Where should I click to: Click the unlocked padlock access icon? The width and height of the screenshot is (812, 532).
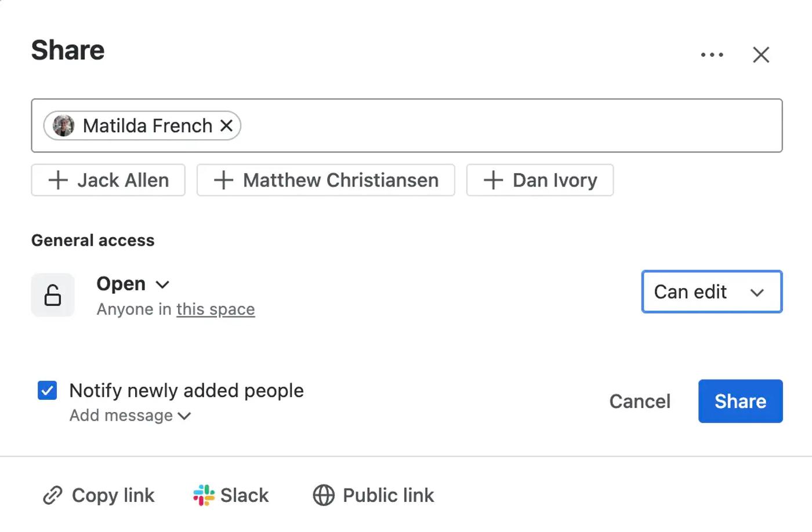tap(53, 295)
